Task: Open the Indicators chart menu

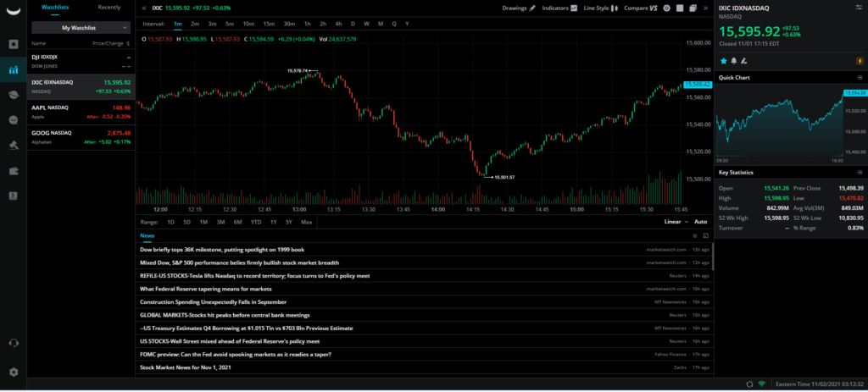Action: pos(559,8)
